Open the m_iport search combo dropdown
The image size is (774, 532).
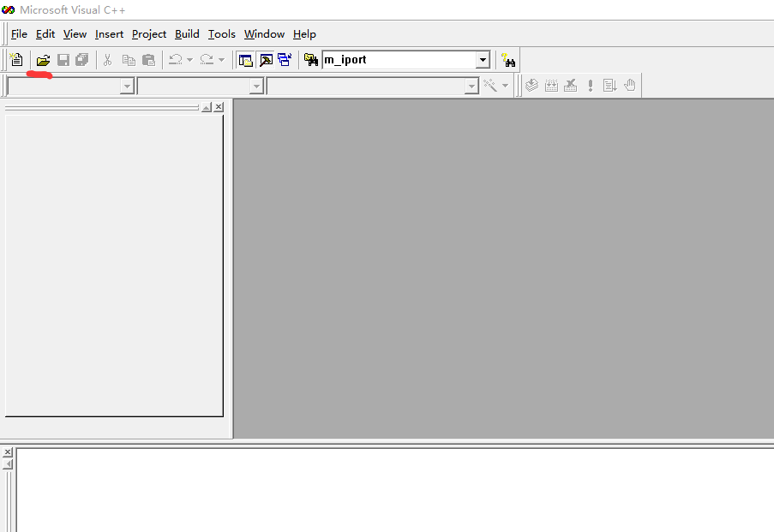pos(481,59)
